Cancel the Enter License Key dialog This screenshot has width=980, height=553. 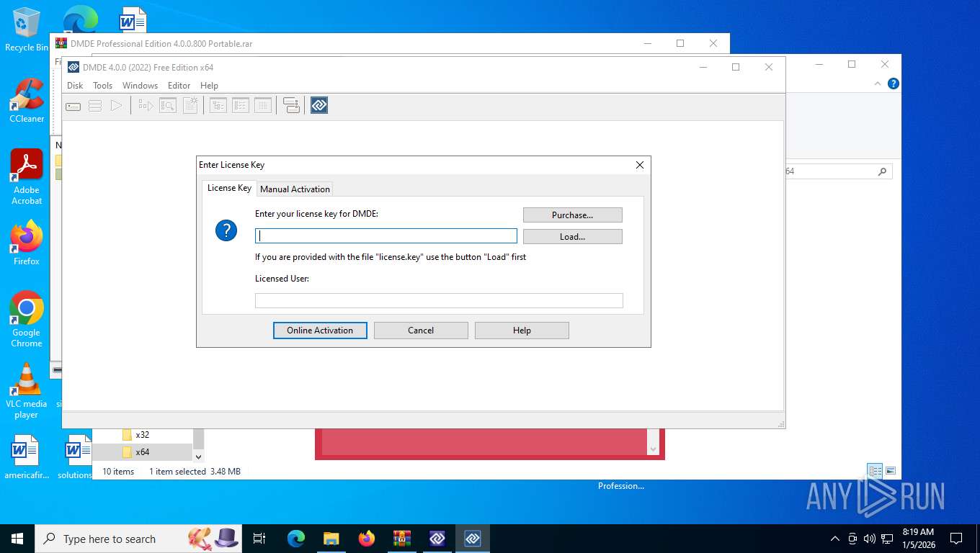(421, 331)
